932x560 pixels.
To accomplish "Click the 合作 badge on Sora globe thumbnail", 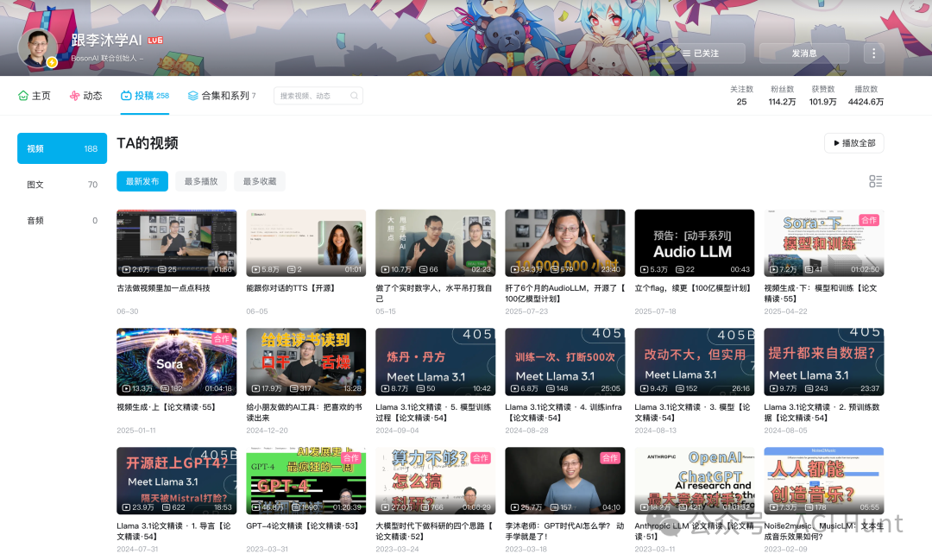I will pyautogui.click(x=222, y=339).
